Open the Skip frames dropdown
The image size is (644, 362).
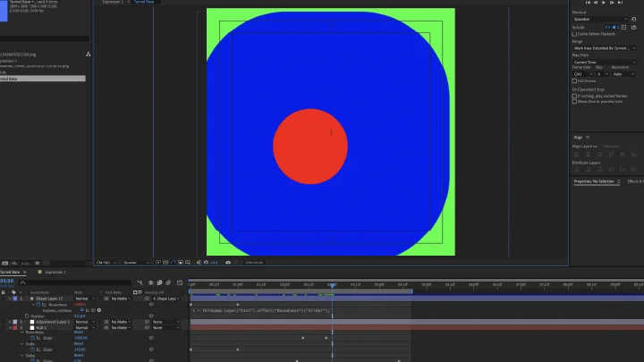(x=602, y=74)
